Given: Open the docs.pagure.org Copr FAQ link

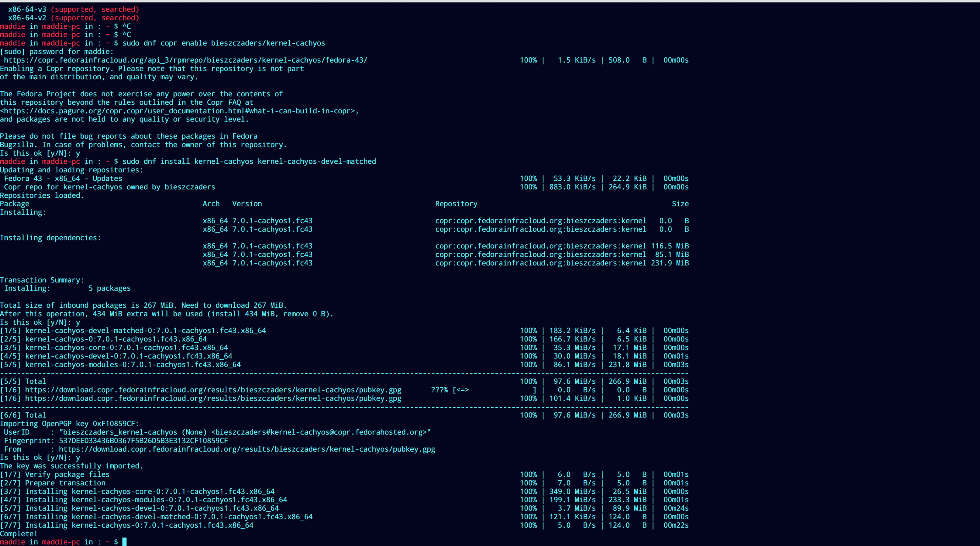Looking at the screenshot, I should click(179, 111).
